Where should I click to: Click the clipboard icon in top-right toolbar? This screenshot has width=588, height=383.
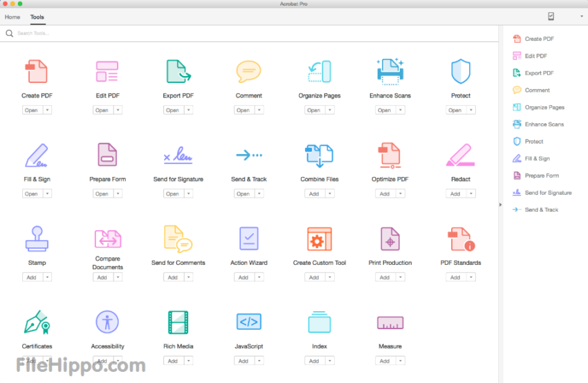[551, 16]
